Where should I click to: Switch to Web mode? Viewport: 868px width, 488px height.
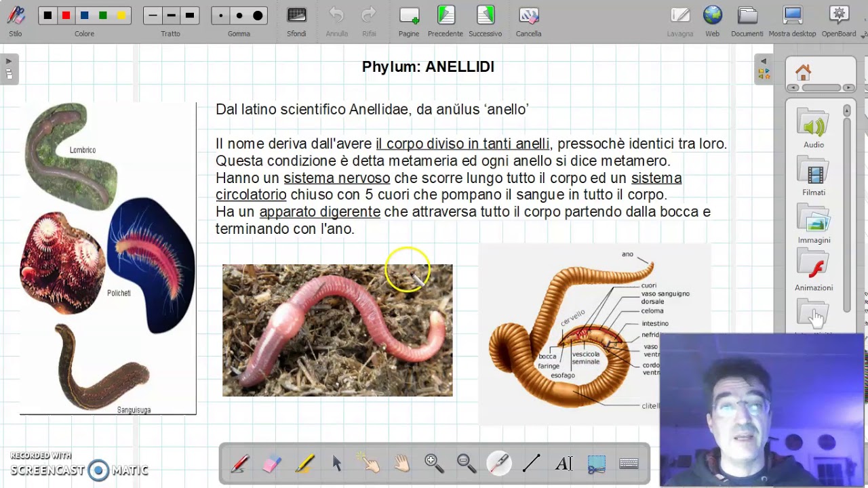712,21
